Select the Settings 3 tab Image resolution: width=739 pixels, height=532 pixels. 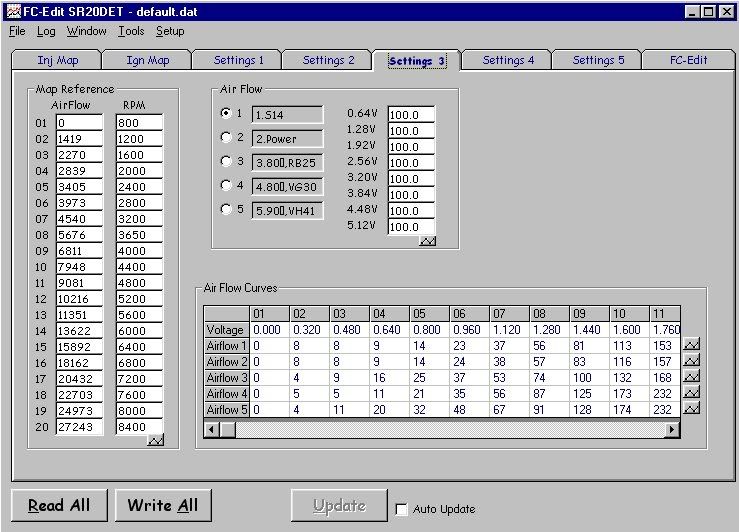coord(417,61)
